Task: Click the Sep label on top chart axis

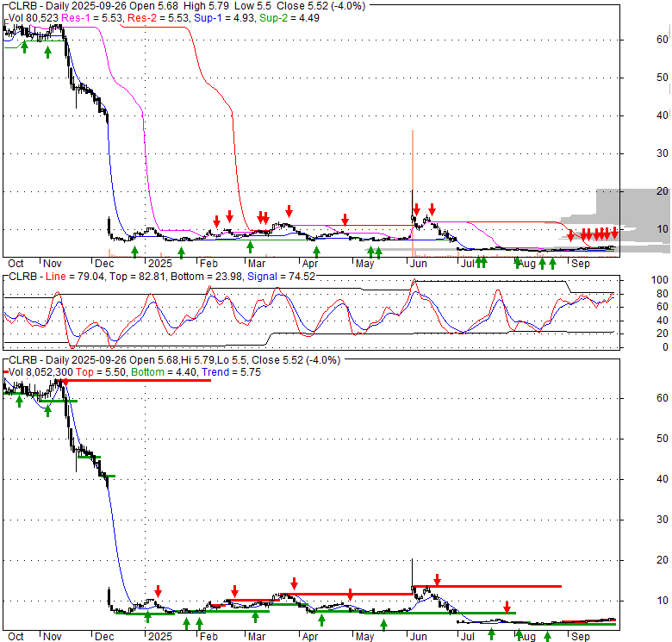Action: pos(581,264)
